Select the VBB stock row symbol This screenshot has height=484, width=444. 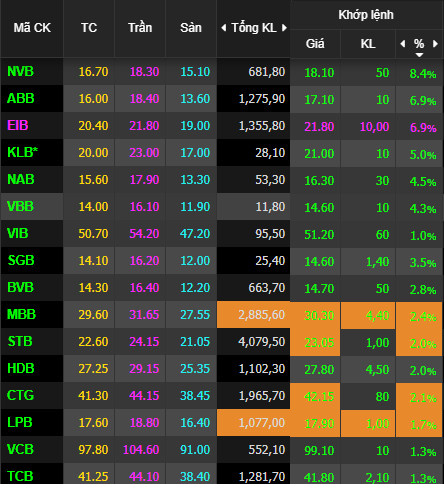point(21,206)
